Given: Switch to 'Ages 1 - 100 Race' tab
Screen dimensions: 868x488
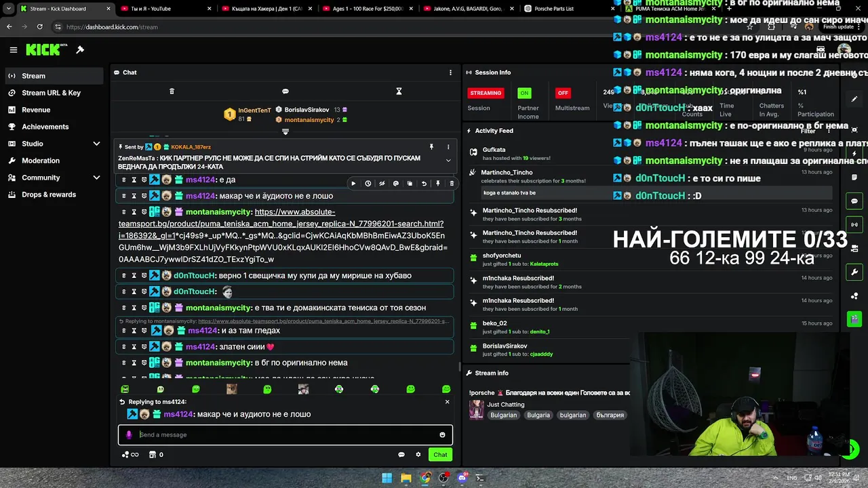Looking at the screenshot, I should click(x=368, y=9).
